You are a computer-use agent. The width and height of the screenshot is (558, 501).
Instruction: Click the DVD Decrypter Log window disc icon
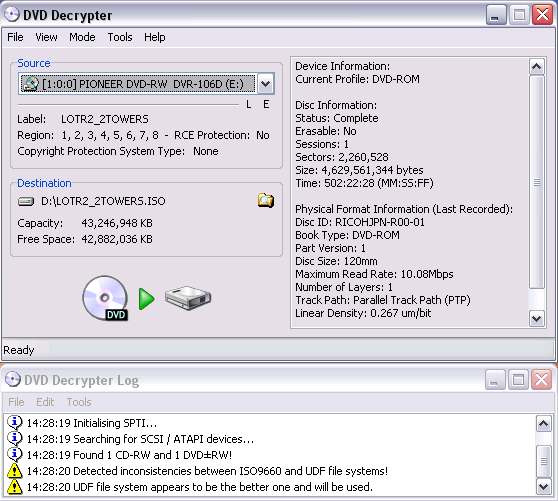[13, 379]
